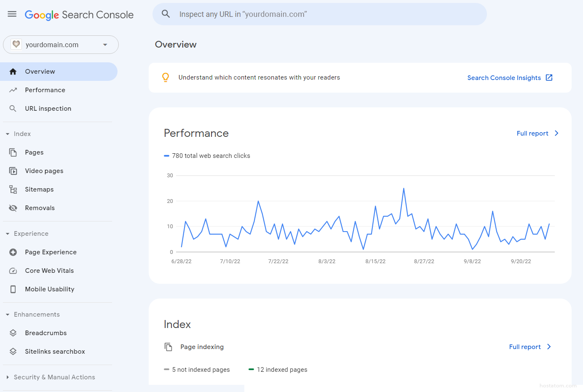The height and width of the screenshot is (392, 583).
Task: Click the magnifier icon in search bar
Action: [166, 14]
